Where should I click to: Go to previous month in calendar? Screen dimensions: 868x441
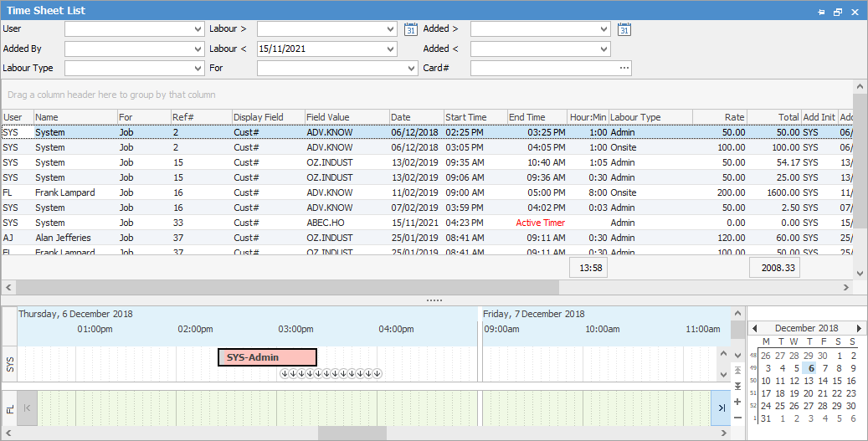click(754, 329)
